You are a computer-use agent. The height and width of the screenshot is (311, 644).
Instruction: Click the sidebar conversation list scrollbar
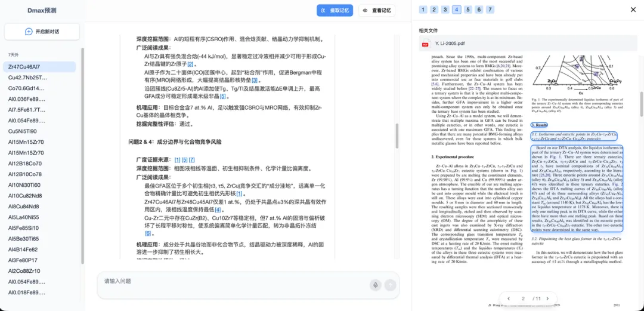pyautogui.click(x=82, y=155)
